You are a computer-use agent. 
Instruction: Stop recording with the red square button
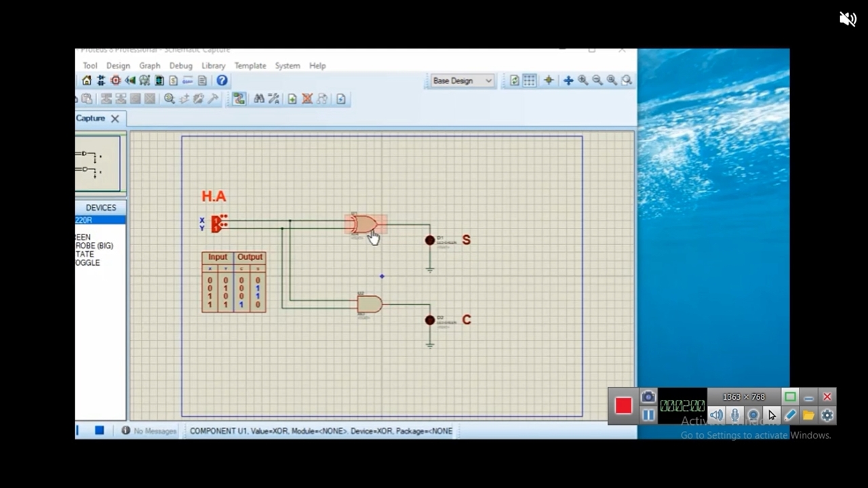point(623,405)
